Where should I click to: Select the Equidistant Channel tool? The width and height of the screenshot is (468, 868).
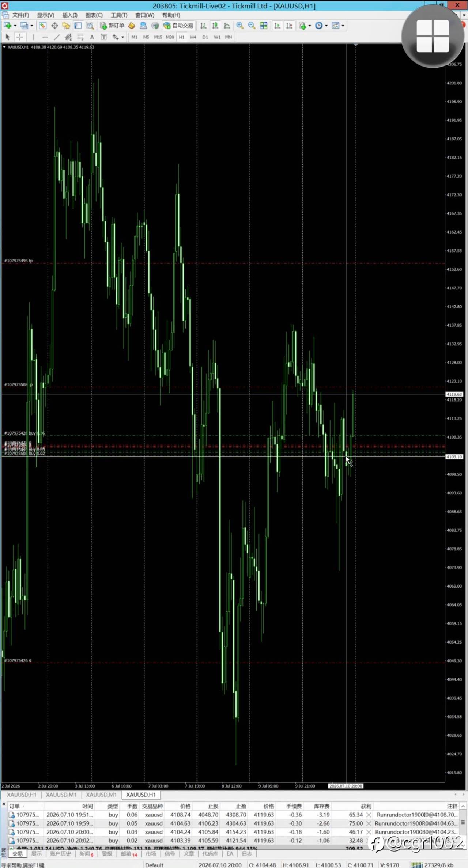tap(68, 37)
